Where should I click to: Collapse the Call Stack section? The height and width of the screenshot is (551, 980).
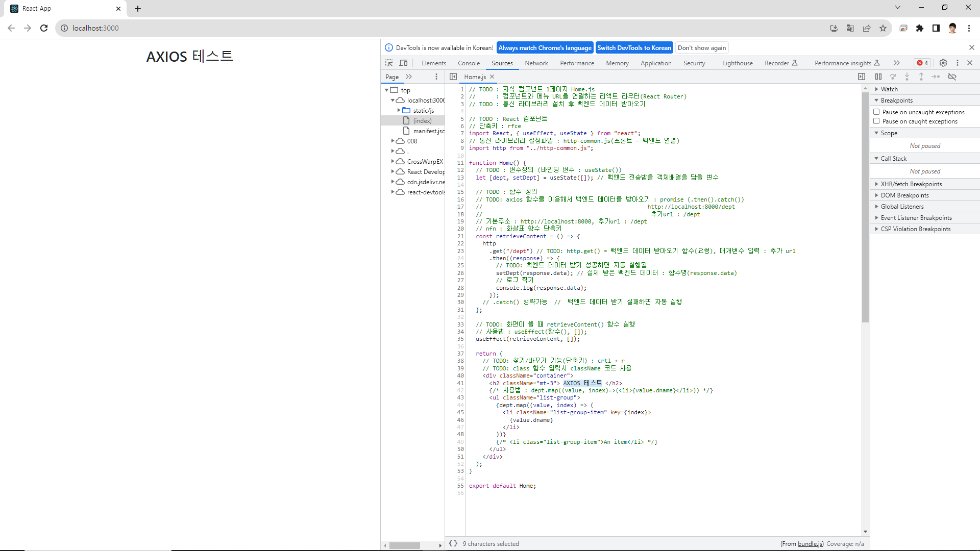(893, 158)
